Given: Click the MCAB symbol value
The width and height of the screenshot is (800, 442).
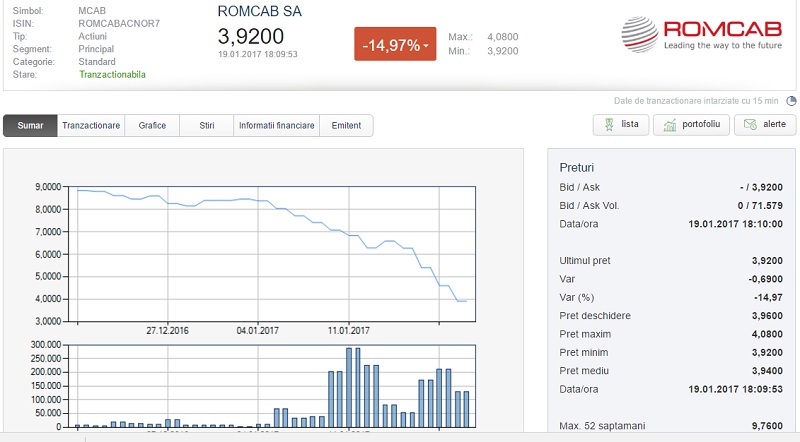Looking at the screenshot, I should coord(92,11).
